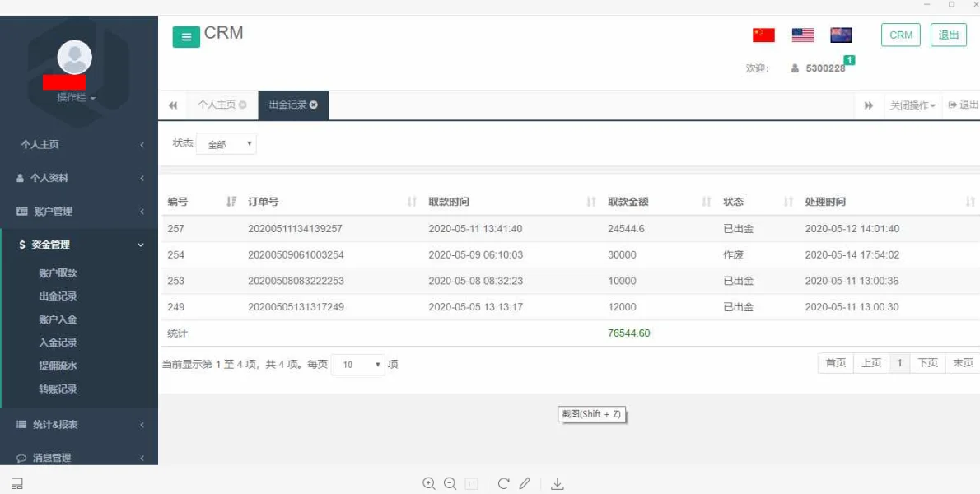The width and height of the screenshot is (980, 494).
Task: Click the zoom in magnifier icon
Action: (428, 484)
